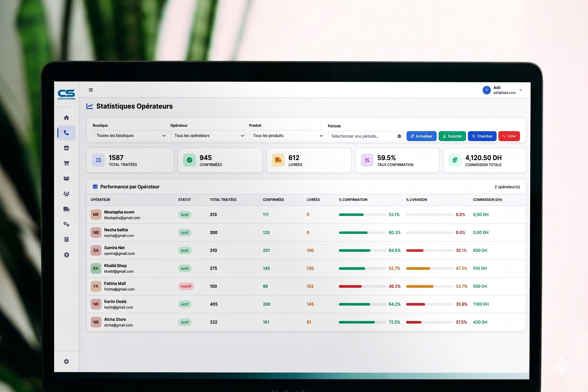Click the FA avatar of Fatima Mail

[x=96, y=286]
